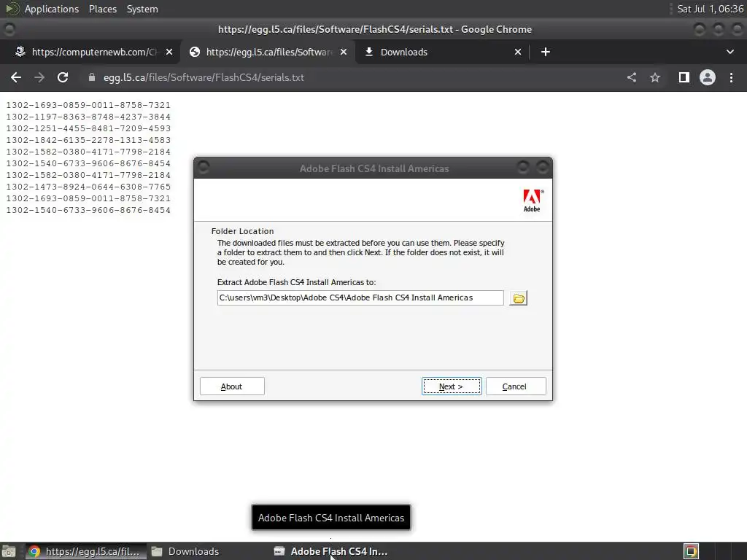Open a new tab with plus
747x560 pixels.
(546, 52)
